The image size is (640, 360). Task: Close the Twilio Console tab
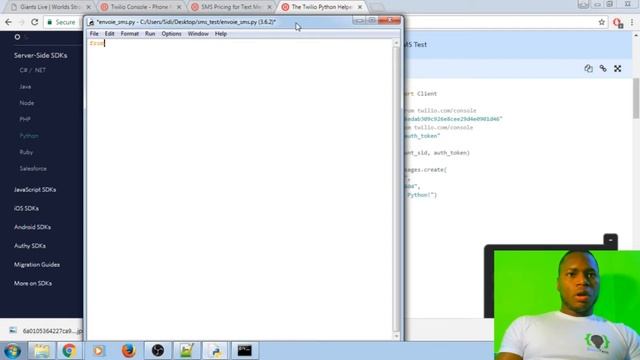pos(179,7)
